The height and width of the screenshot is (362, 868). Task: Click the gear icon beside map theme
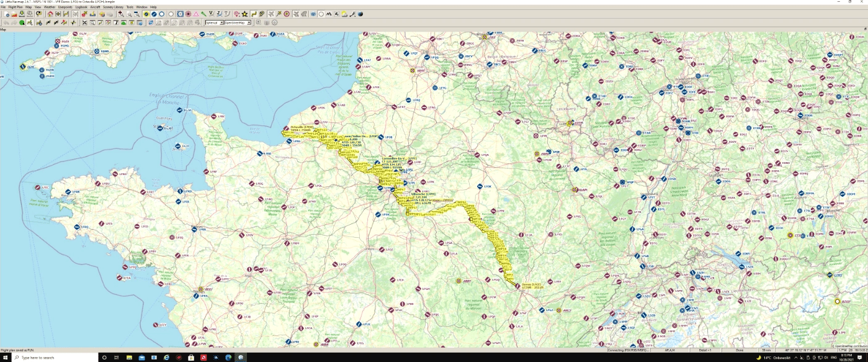274,22
